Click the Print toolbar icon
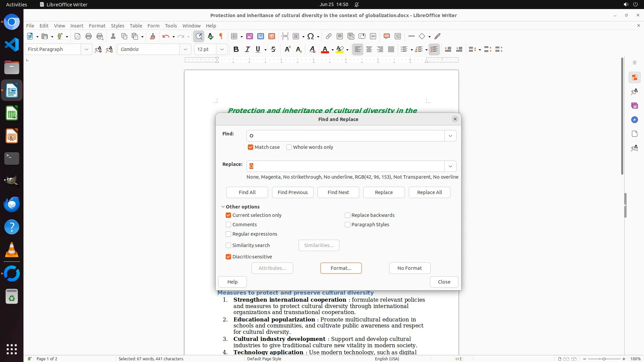 [x=89, y=36]
